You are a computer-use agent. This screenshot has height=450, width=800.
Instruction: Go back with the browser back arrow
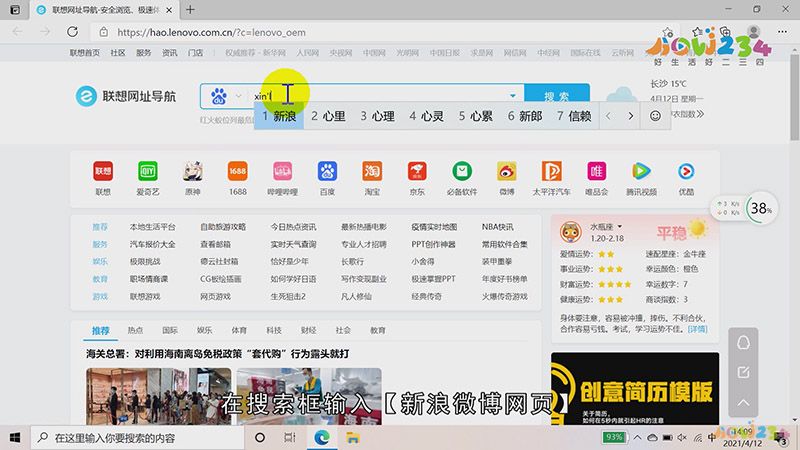coord(18,32)
